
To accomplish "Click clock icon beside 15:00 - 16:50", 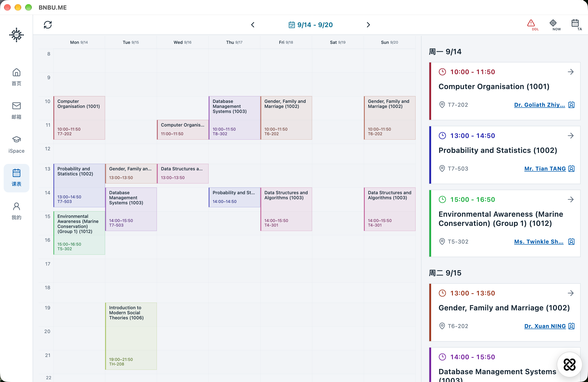I will point(442,199).
